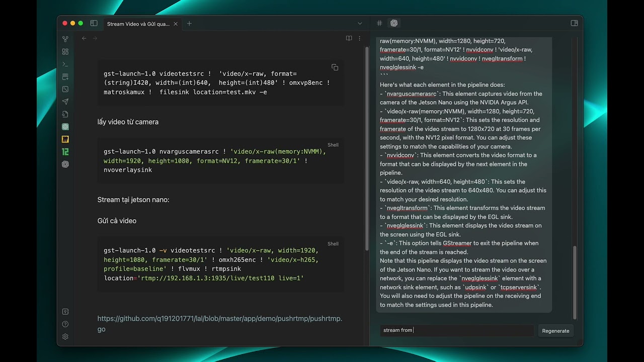Copy the videotestsrc mkv code block
The image size is (644, 362).
(335, 67)
